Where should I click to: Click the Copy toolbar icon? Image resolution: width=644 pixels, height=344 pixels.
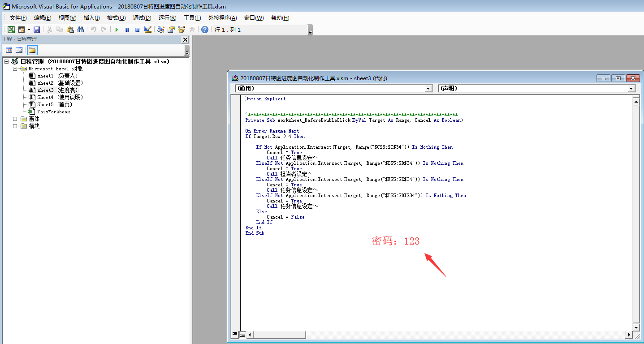(60, 30)
